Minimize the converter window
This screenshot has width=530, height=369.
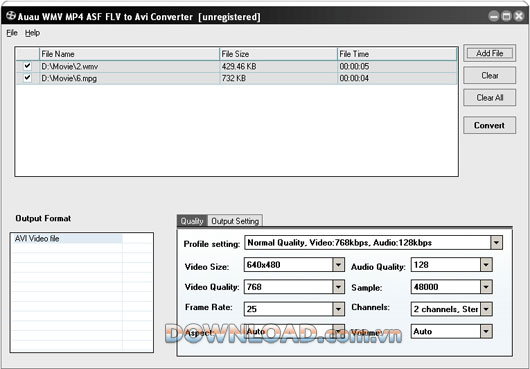494,16
